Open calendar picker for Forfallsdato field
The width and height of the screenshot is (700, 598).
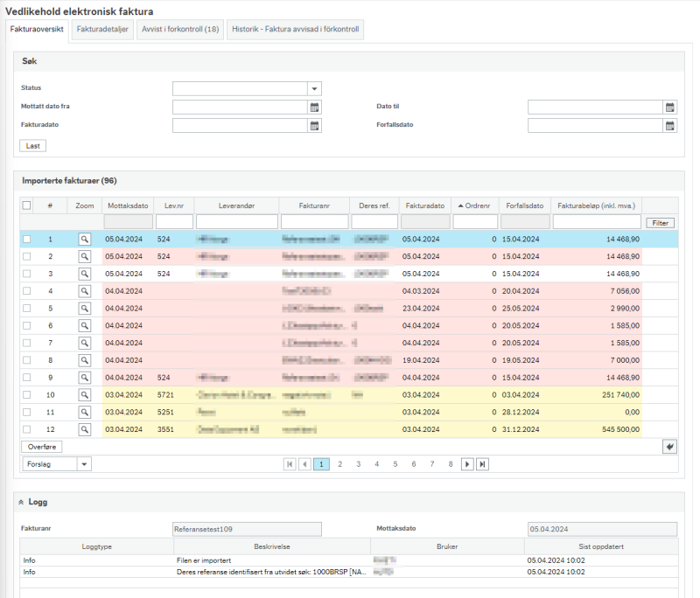670,125
